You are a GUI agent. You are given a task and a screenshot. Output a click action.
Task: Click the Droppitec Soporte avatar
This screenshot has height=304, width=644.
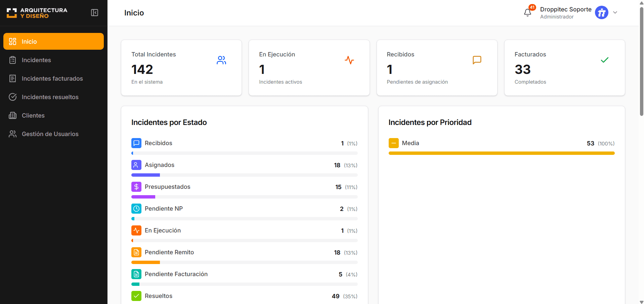pos(601,13)
